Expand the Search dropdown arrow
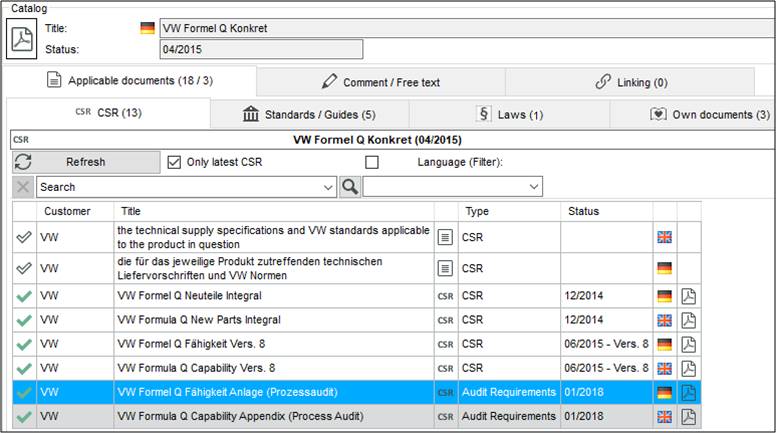 click(329, 187)
